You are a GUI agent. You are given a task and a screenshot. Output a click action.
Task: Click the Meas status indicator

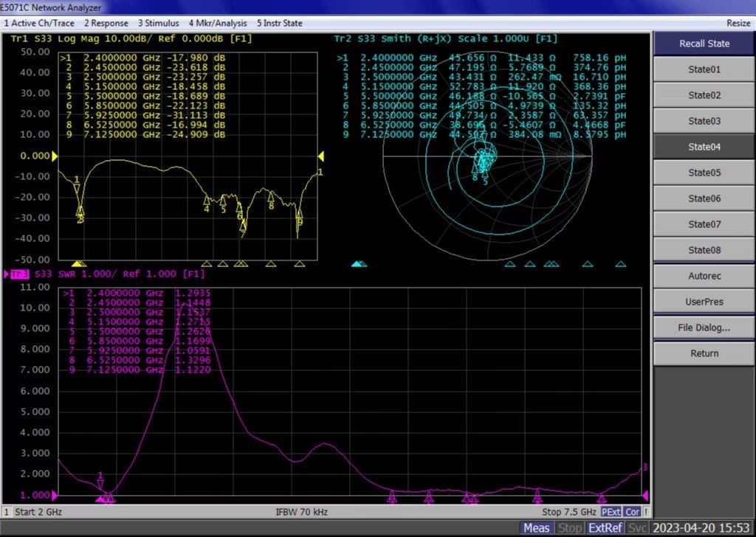536,527
